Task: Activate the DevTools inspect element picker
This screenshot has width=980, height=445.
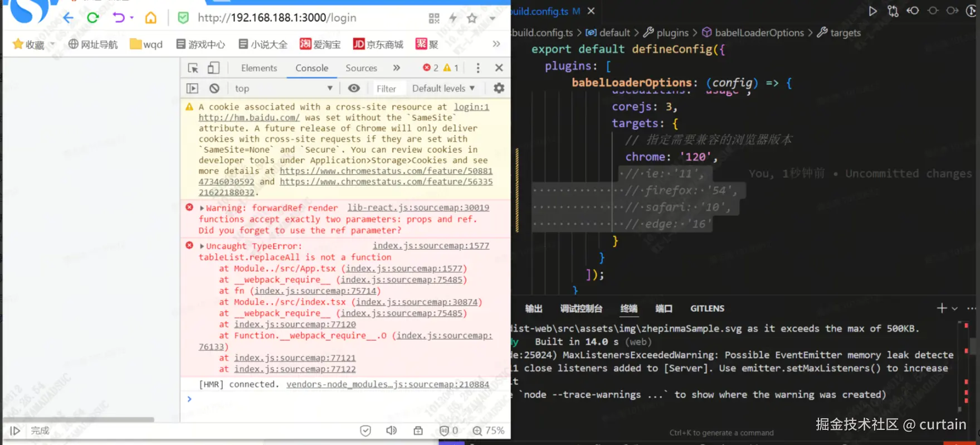Action: [193, 68]
